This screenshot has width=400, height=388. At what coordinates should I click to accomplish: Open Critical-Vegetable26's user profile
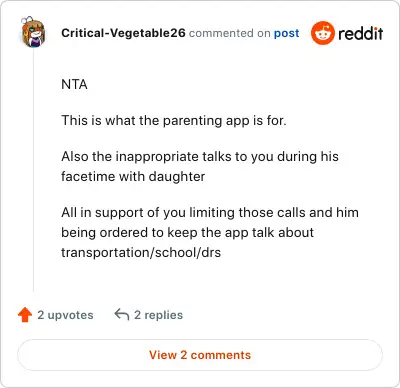coord(123,33)
